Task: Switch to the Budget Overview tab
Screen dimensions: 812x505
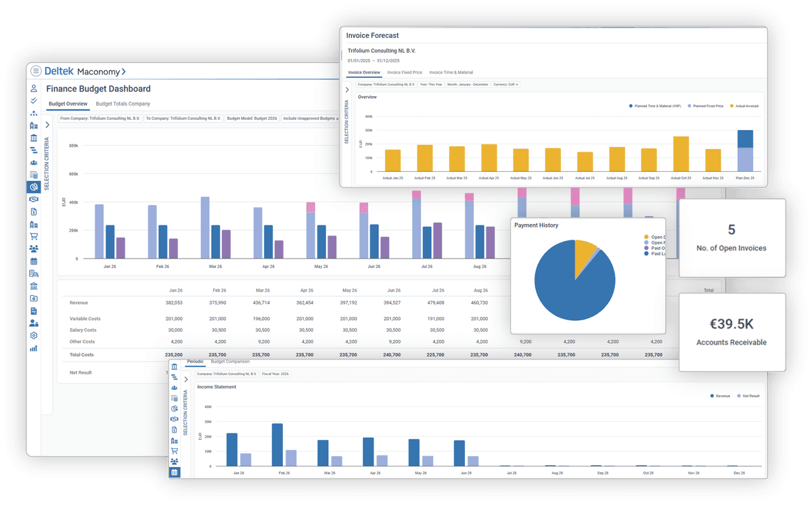Action: (x=68, y=104)
